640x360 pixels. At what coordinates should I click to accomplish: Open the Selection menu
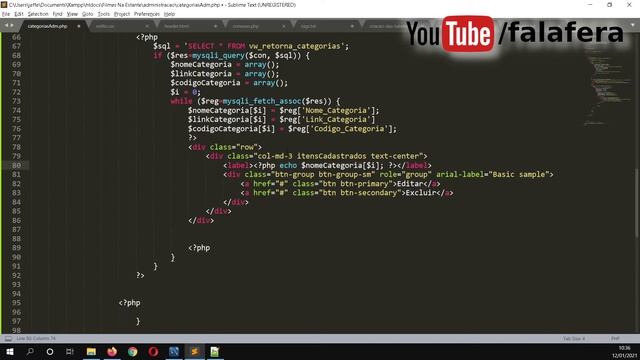[x=38, y=14]
